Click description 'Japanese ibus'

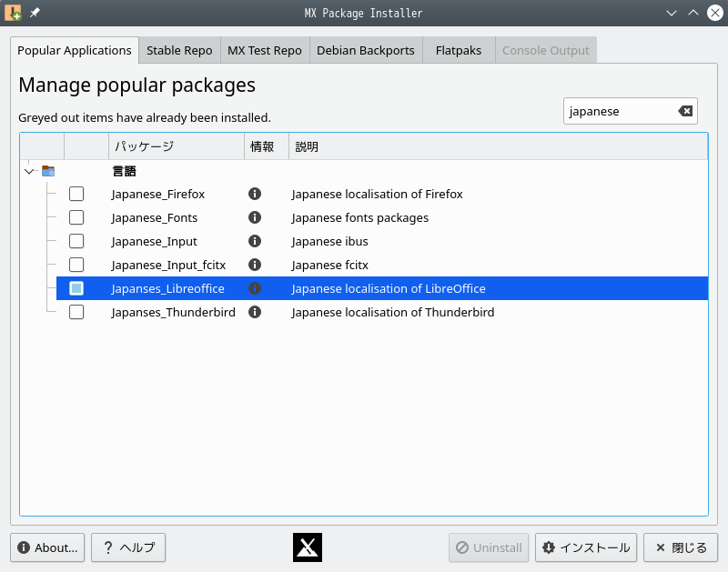pyautogui.click(x=329, y=241)
